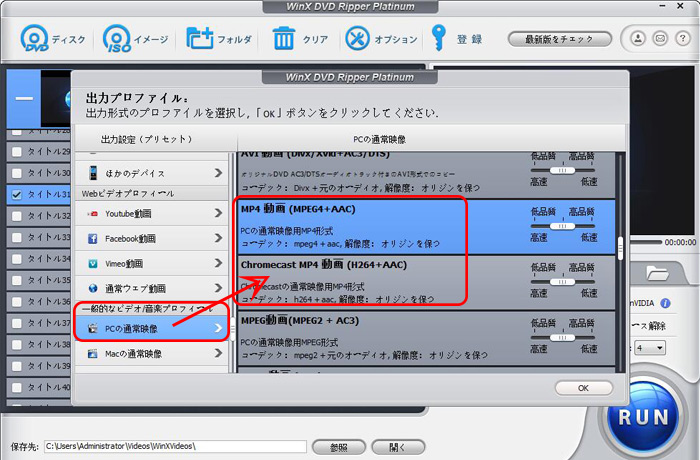Click the OK button in profile dialog
Screen dimensions: 700x460
(x=582, y=387)
